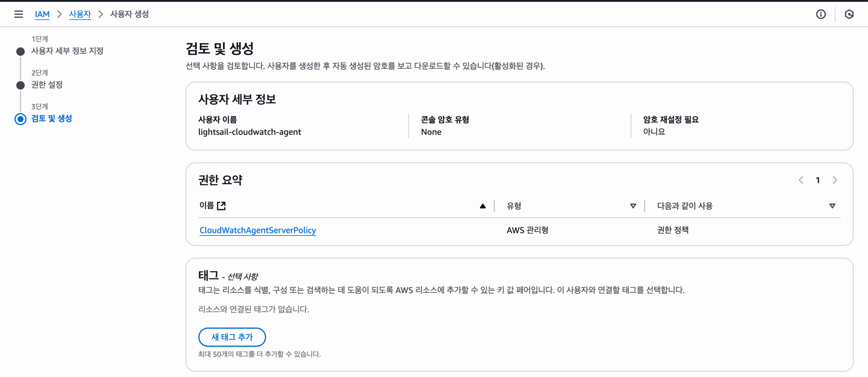Select step 2 권한 설정 marker
868x377 pixels.
[21, 85]
